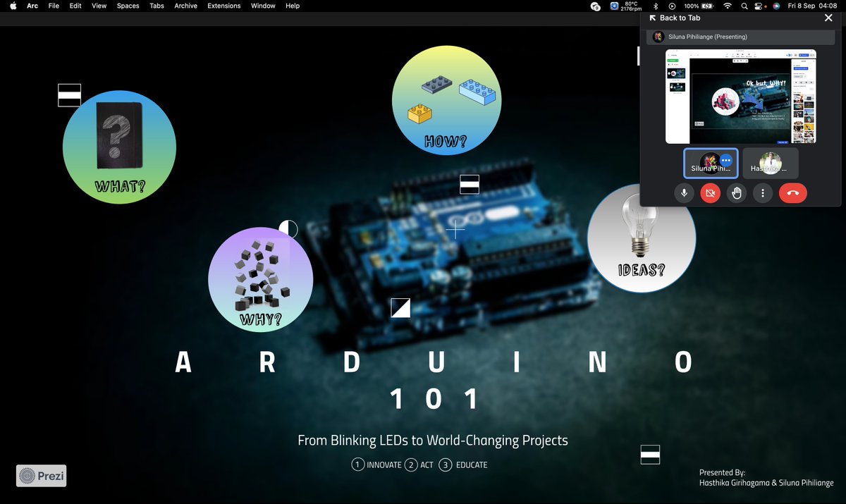Image resolution: width=846 pixels, height=504 pixels.
Task: Click the ACT label
Action: click(x=427, y=465)
